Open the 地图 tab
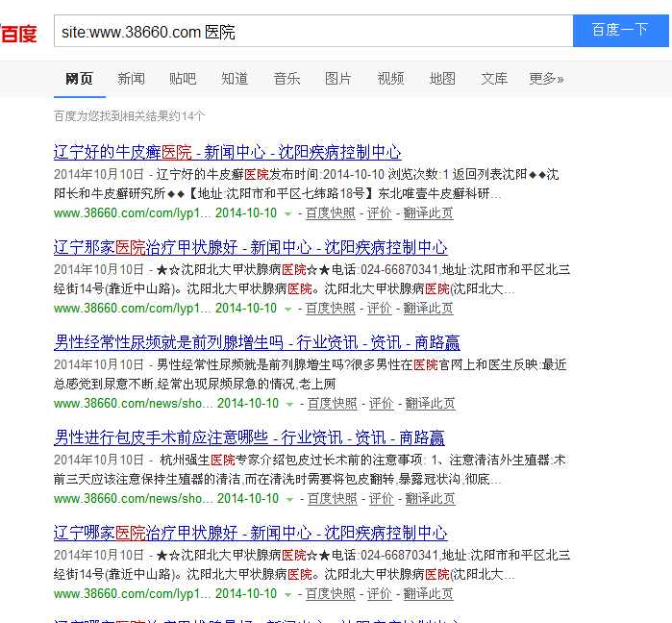The image size is (672, 623). (x=442, y=79)
